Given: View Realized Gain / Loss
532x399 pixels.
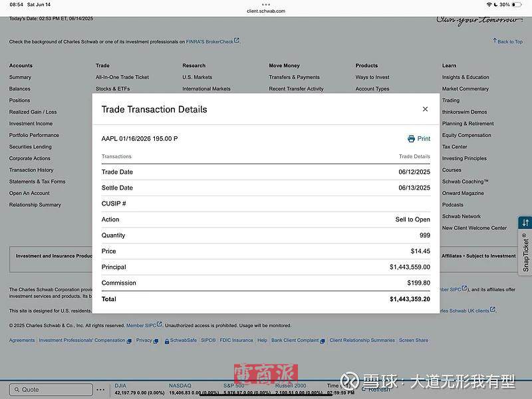Looking at the screenshot, I should 33,112.
